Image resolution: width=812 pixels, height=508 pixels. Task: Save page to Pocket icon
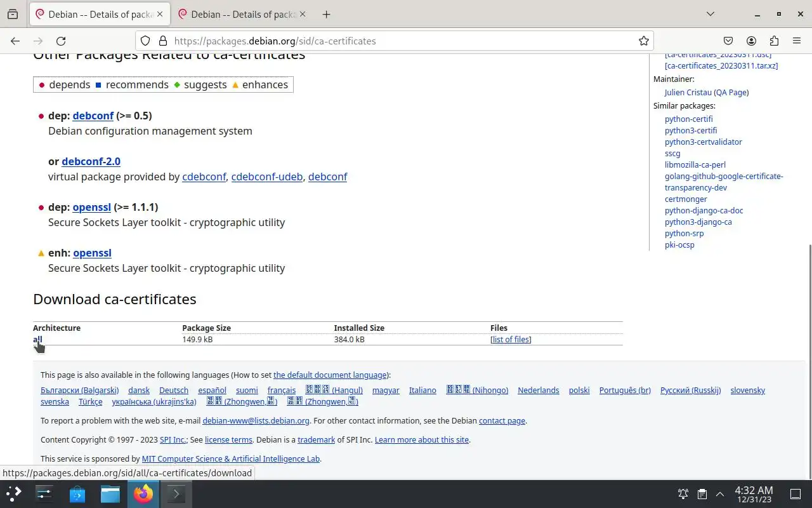(728, 41)
